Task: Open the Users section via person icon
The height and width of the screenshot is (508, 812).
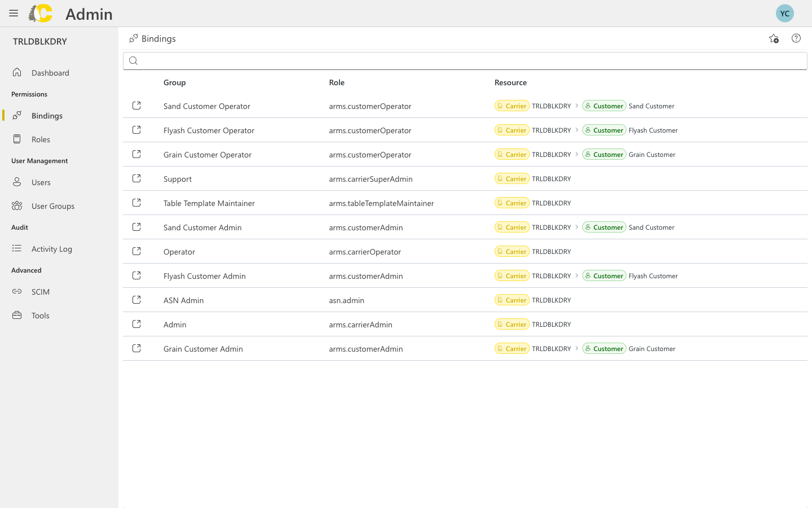Action: pyautogui.click(x=16, y=182)
